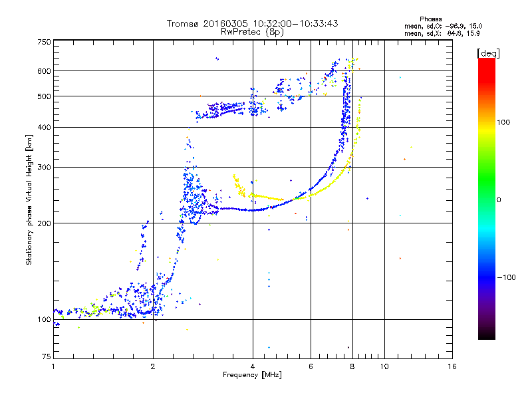The width and height of the screenshot is (532, 399).
Task: Click the yellow X-mode trace near 4 MHz
Action: click(267, 197)
